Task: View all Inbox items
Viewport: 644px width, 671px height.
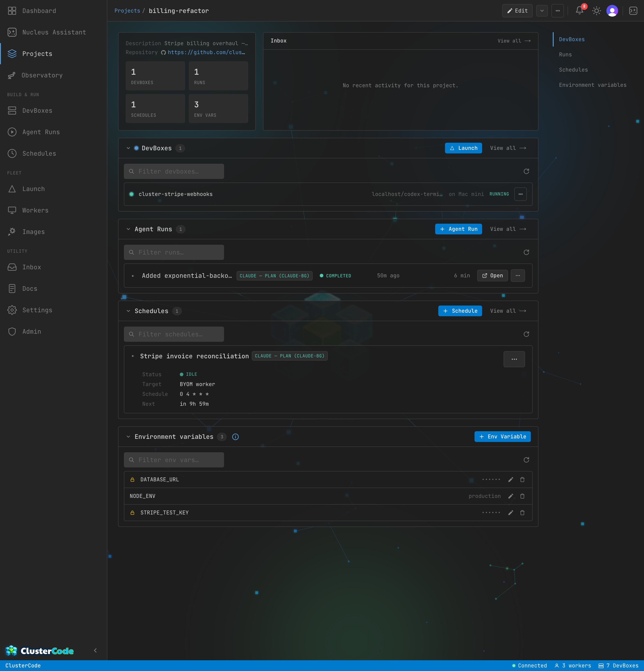Action: pyautogui.click(x=514, y=41)
